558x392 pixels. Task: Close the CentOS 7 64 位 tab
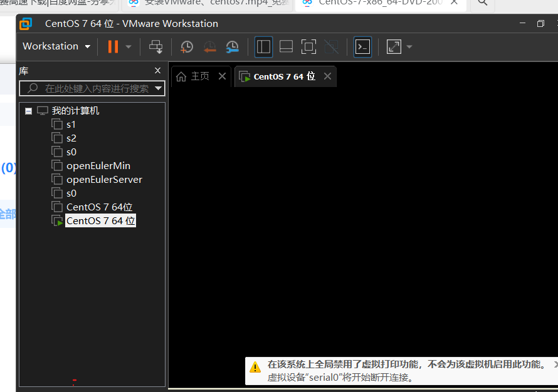pyautogui.click(x=327, y=76)
